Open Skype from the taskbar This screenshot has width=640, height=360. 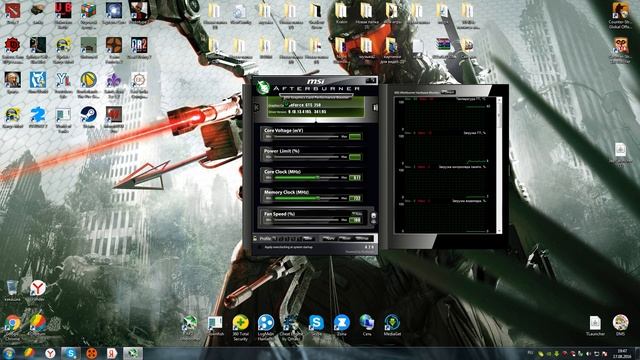(71, 353)
